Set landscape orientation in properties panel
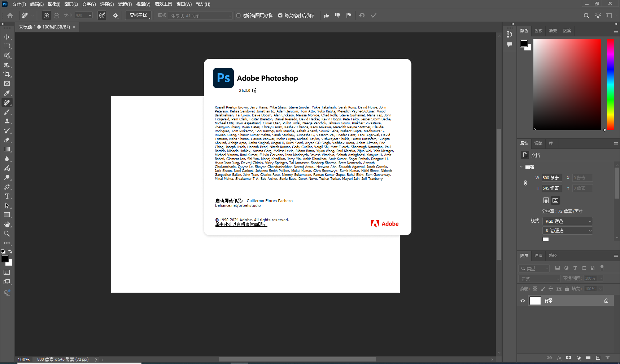This screenshot has height=364, width=620. click(555, 200)
